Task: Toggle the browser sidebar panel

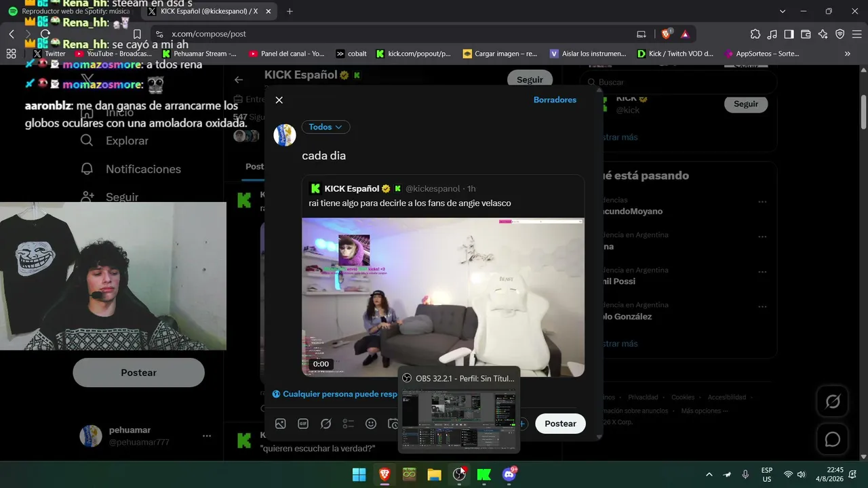Action: point(789,34)
